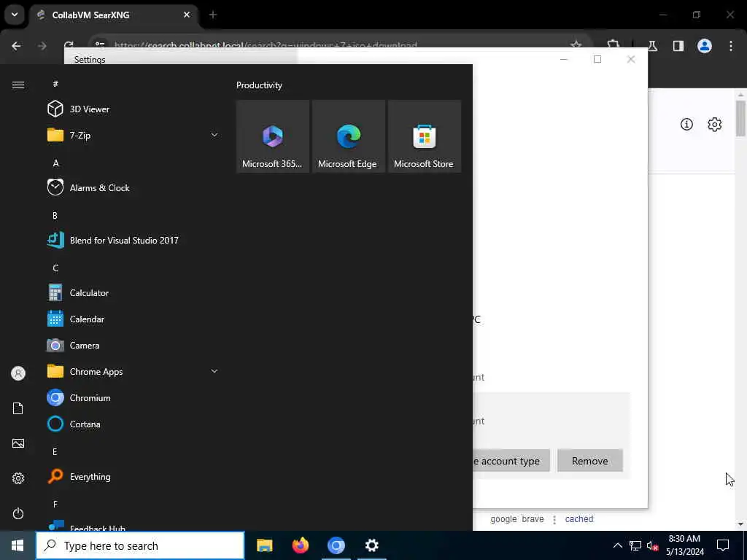Image resolution: width=747 pixels, height=560 pixels.
Task: Open Blend for Visual Studio 2017
Action: click(x=134, y=240)
